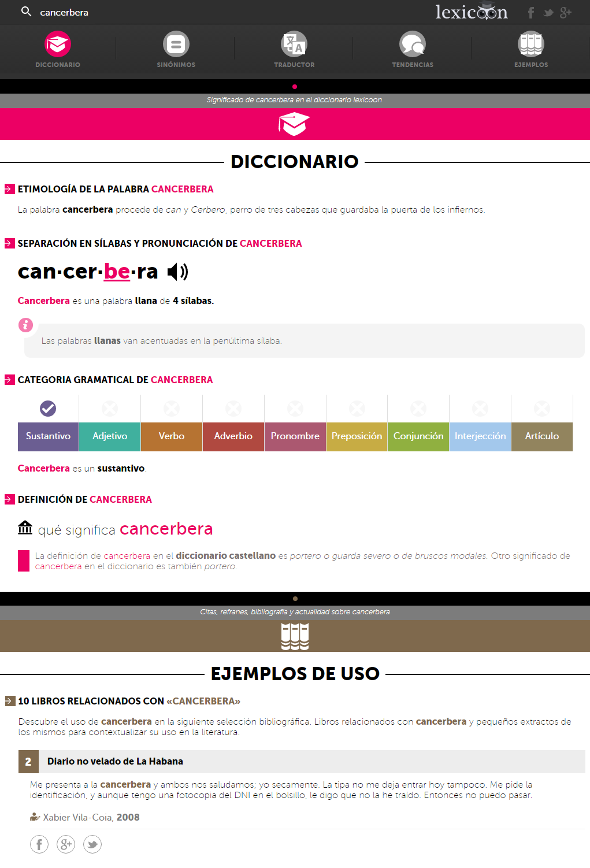Click the arrow icon beside 10 libros heading
Image resolution: width=590 pixels, height=868 pixels.
9,701
